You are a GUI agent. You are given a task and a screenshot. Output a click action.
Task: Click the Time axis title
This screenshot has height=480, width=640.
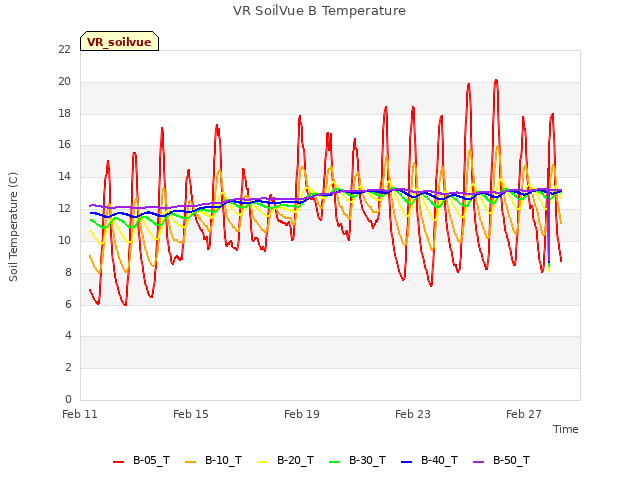click(x=565, y=429)
